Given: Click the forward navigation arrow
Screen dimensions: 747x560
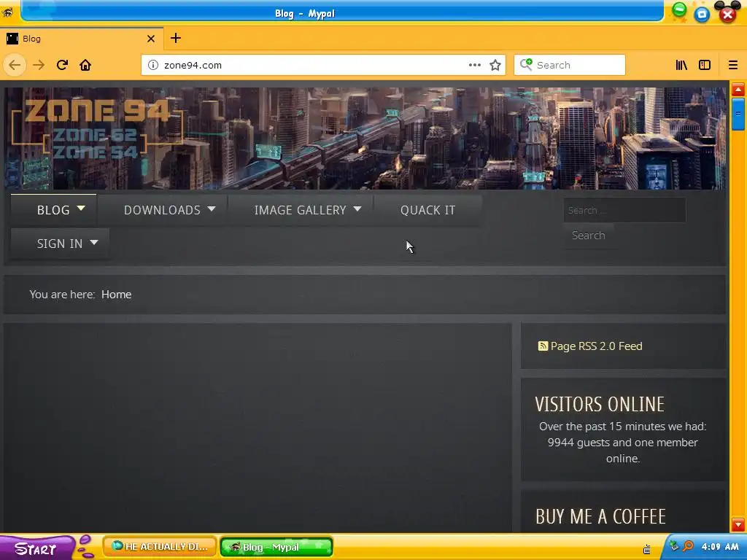Looking at the screenshot, I should pyautogui.click(x=39, y=65).
